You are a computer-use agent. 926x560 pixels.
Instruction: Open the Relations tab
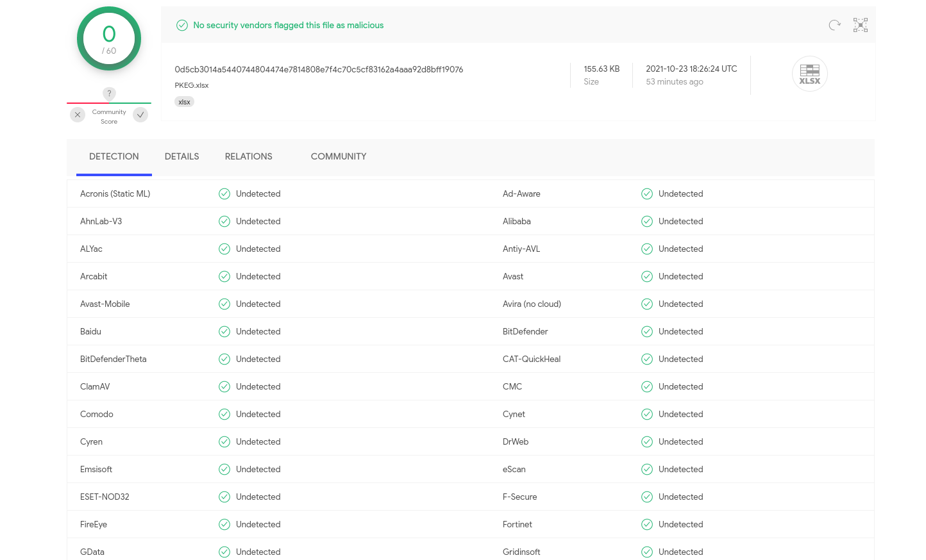248,156
